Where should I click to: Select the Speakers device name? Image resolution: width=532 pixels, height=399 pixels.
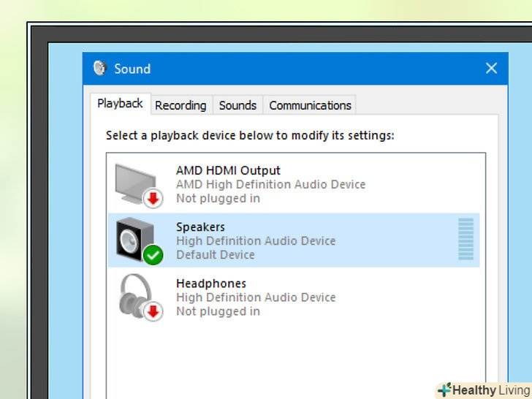coord(200,227)
